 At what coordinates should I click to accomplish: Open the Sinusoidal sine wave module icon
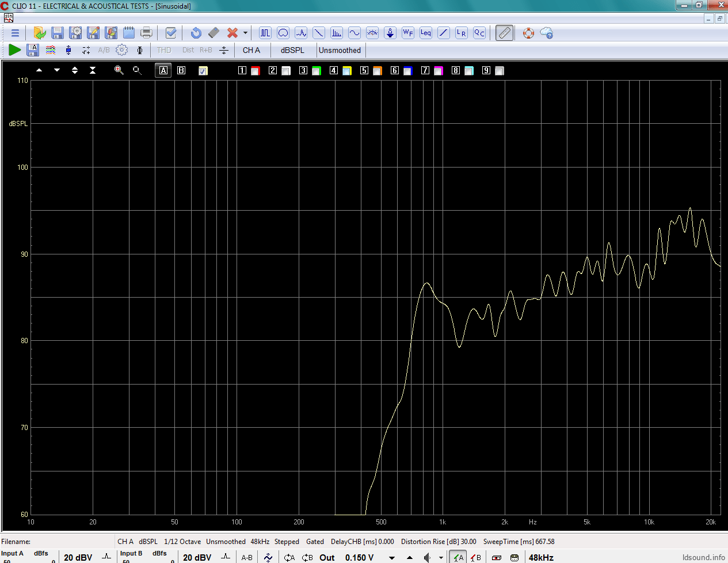pos(355,33)
